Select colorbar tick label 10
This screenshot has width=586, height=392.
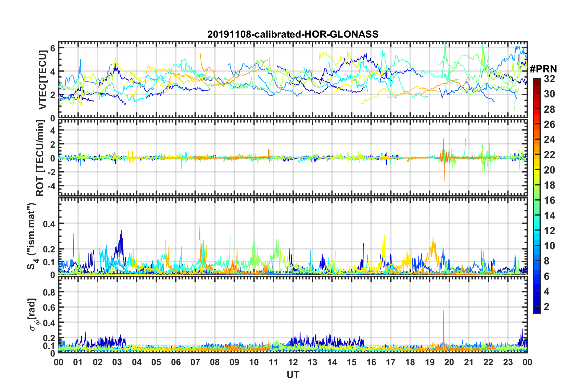(549, 246)
